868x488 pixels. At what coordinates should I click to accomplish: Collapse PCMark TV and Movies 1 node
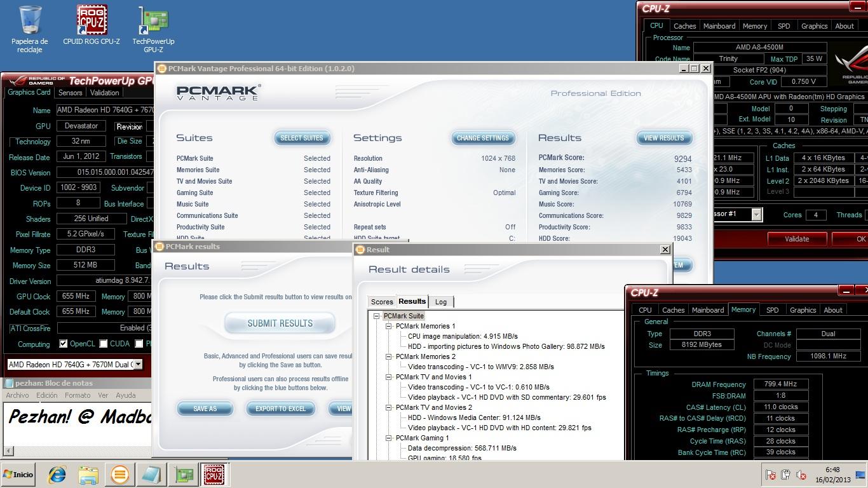[389, 377]
